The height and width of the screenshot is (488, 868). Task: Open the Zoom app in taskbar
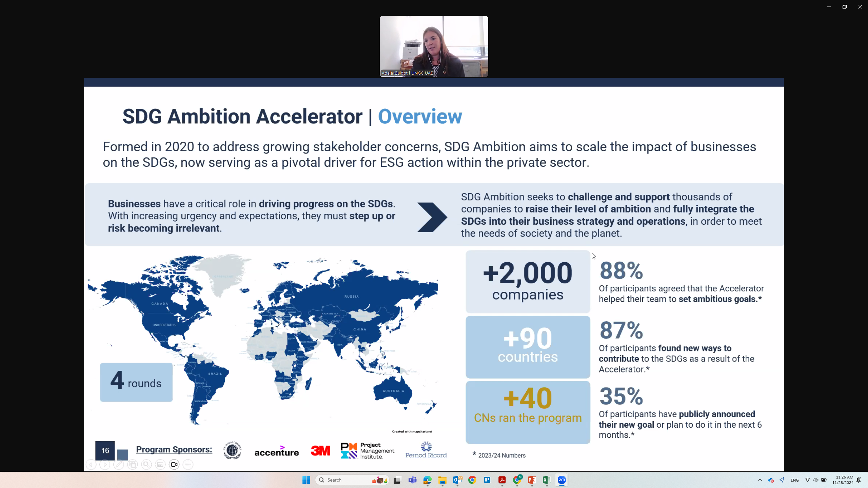coord(561,480)
